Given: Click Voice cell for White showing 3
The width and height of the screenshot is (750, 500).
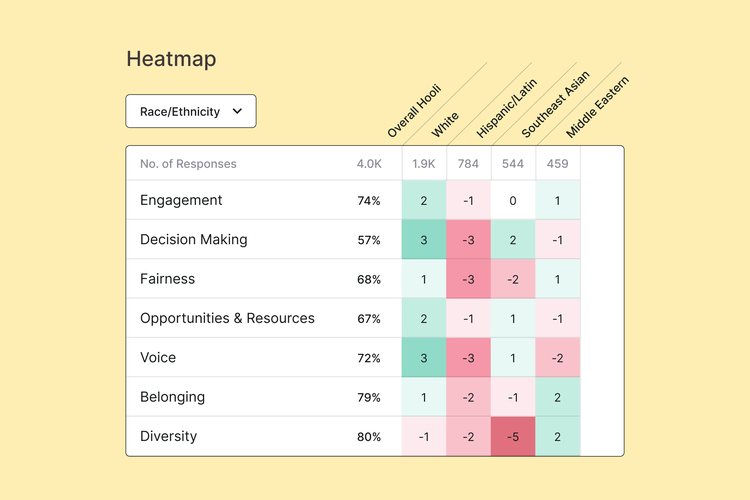Looking at the screenshot, I should pyautogui.click(x=424, y=357).
